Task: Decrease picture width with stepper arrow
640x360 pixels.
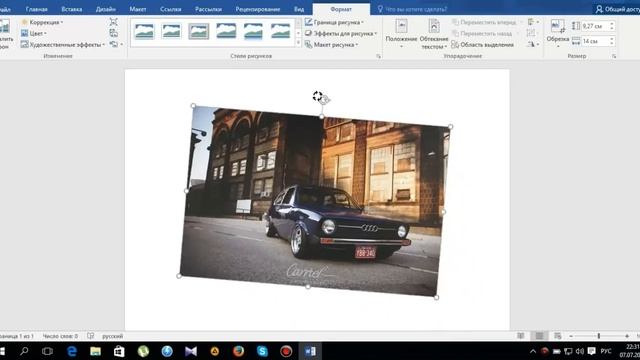Action: [x=611, y=44]
